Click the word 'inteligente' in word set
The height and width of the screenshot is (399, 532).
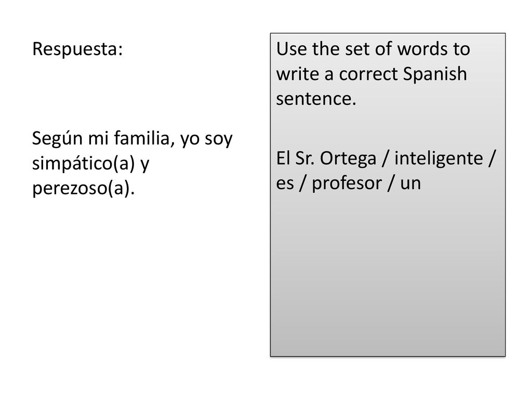[438, 159]
